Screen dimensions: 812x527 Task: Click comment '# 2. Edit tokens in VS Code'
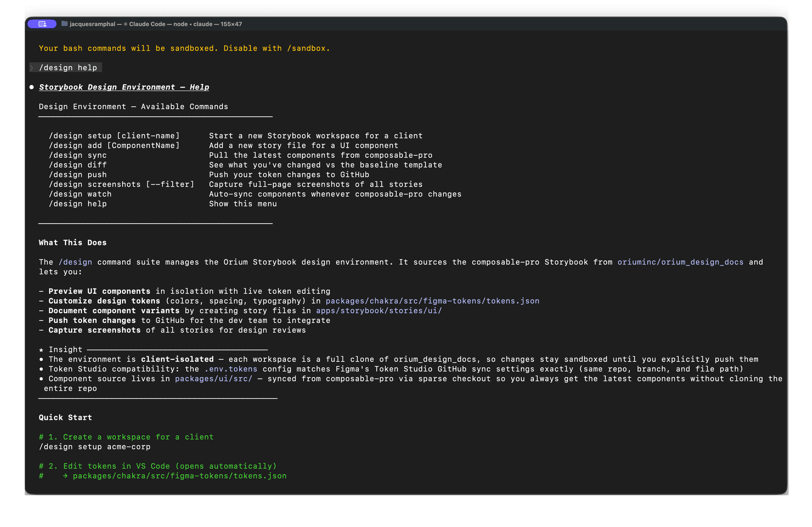(158, 466)
